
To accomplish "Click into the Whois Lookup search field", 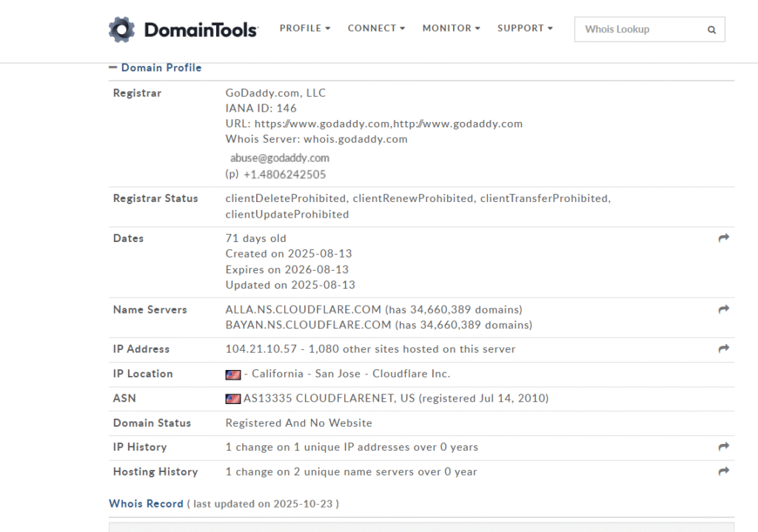I will (x=640, y=30).
